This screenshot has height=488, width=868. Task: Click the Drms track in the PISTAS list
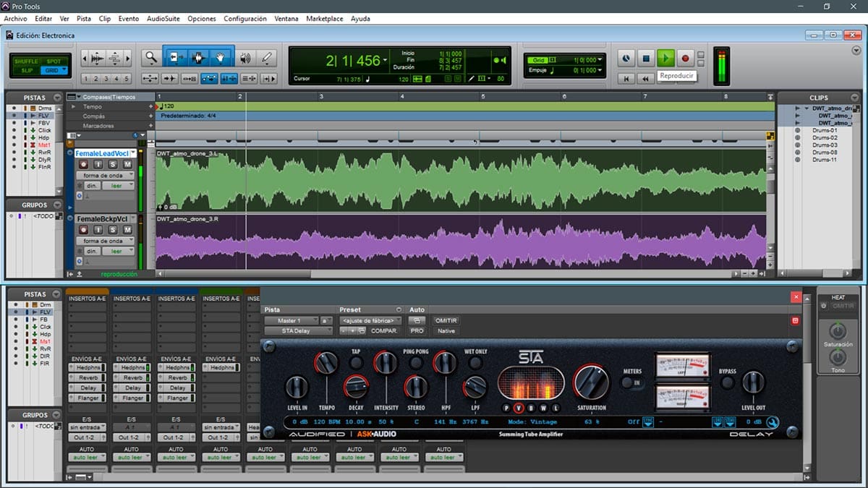[x=45, y=108]
